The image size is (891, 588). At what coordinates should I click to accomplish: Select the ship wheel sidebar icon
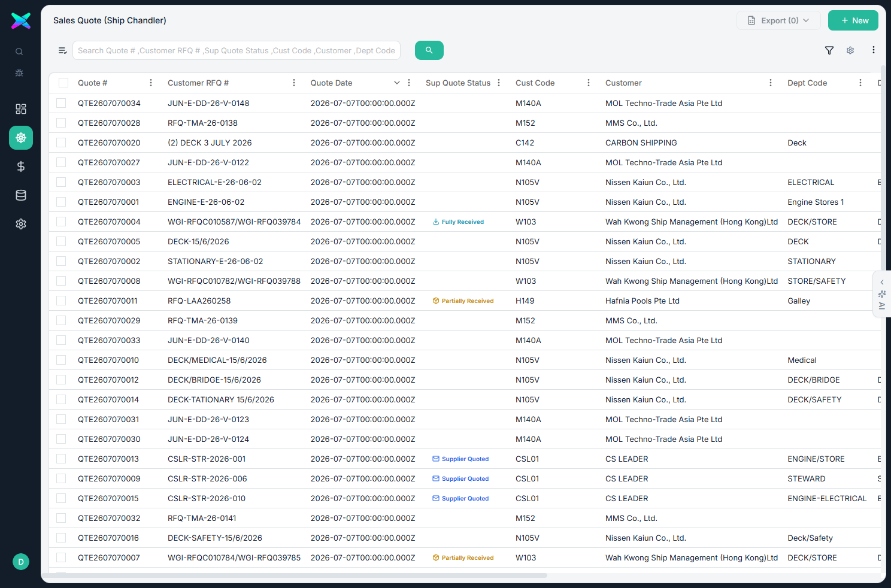[x=21, y=138]
